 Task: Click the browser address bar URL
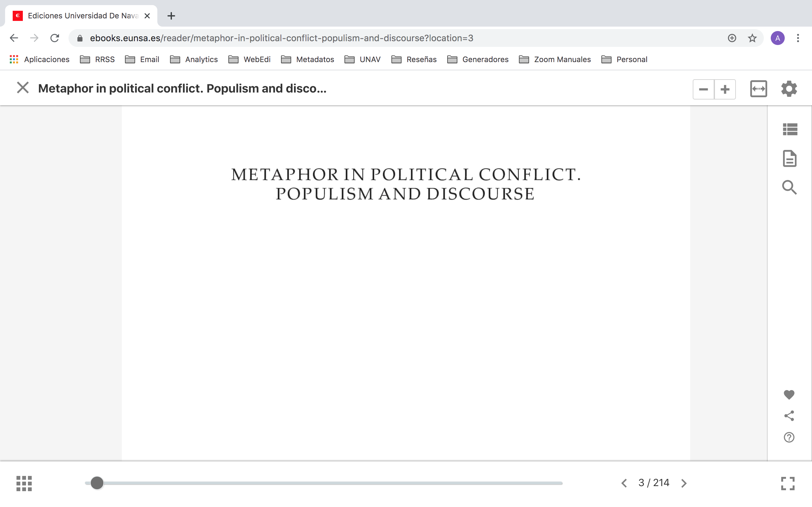click(x=281, y=38)
